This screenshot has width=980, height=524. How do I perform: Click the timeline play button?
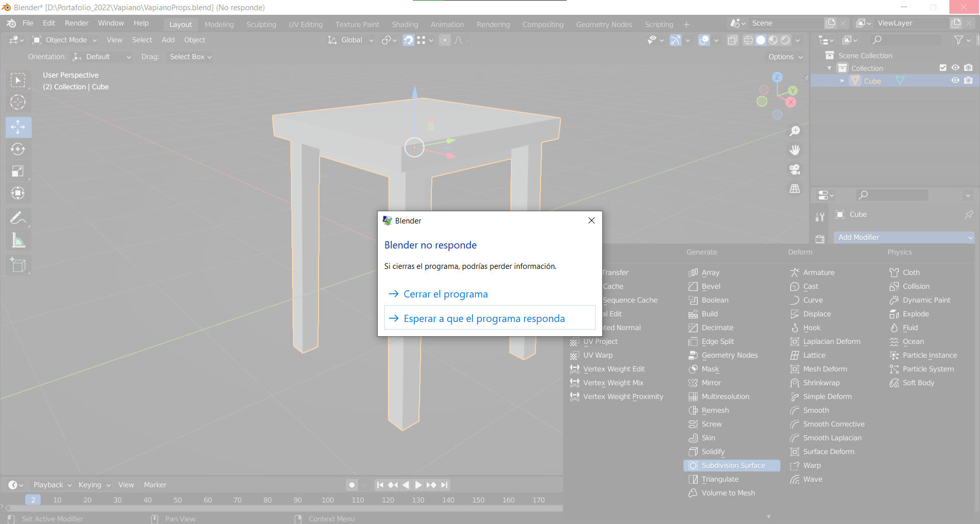418,485
